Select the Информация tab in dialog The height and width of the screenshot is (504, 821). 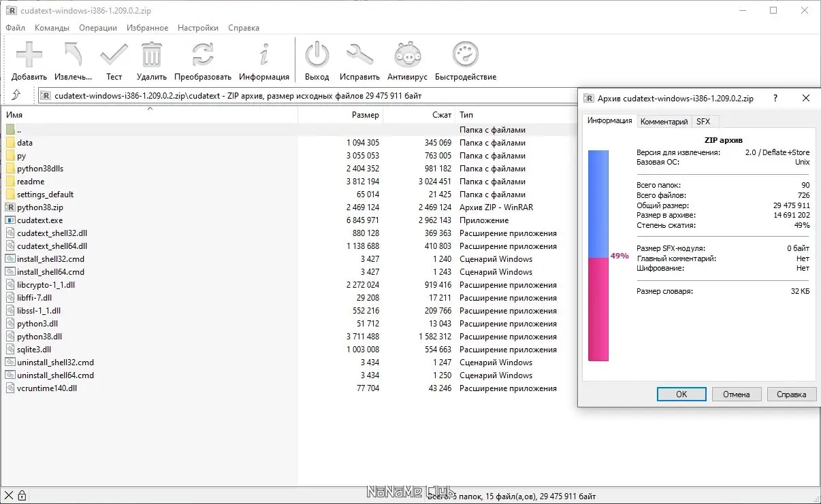(x=609, y=120)
